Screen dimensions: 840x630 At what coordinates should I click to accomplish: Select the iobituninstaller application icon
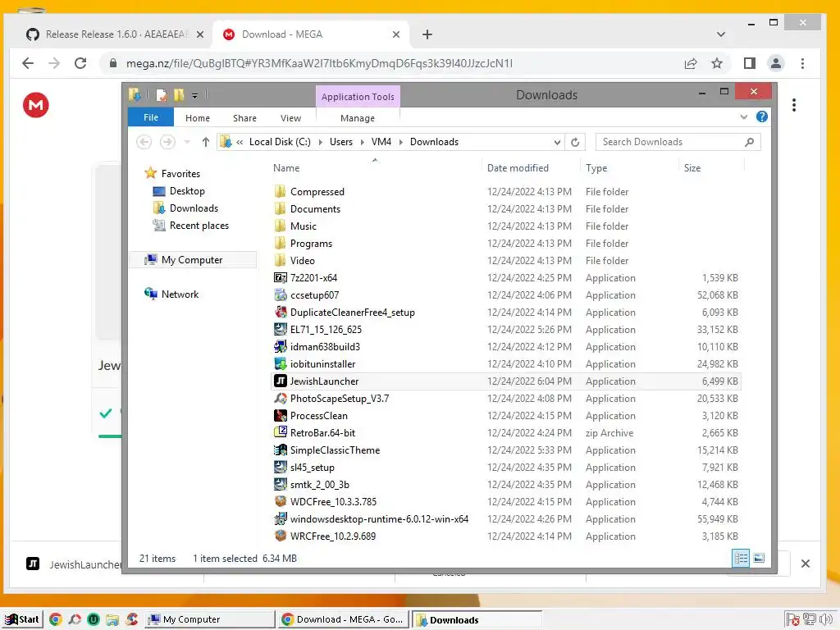pos(281,363)
